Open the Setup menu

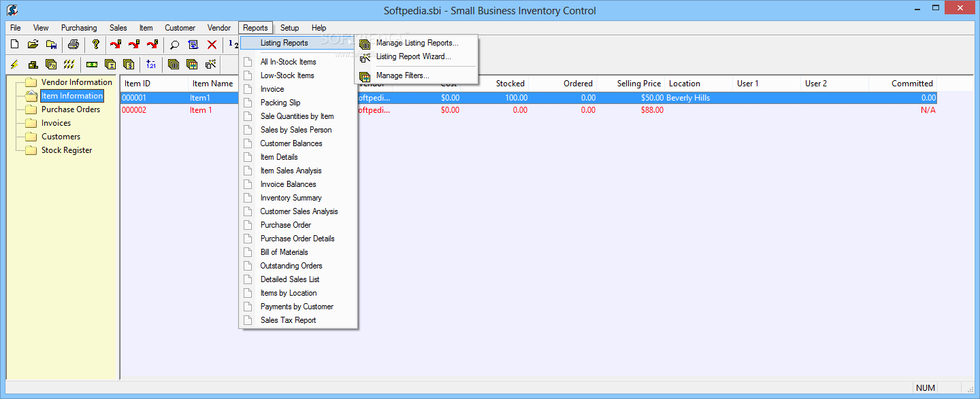pyautogui.click(x=290, y=28)
